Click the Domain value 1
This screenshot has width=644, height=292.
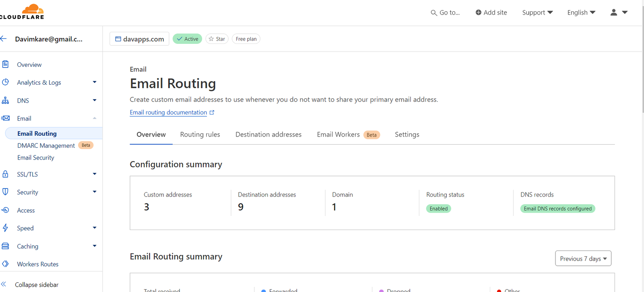click(x=334, y=207)
